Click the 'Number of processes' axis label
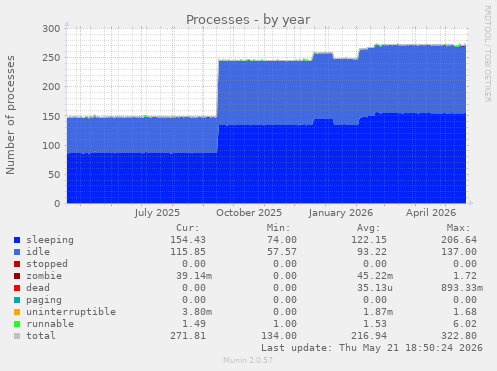497x371 pixels. point(10,115)
